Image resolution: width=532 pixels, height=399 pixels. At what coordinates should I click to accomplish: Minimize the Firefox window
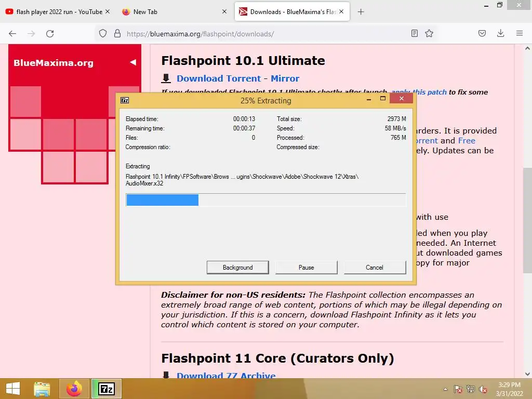[x=486, y=5]
